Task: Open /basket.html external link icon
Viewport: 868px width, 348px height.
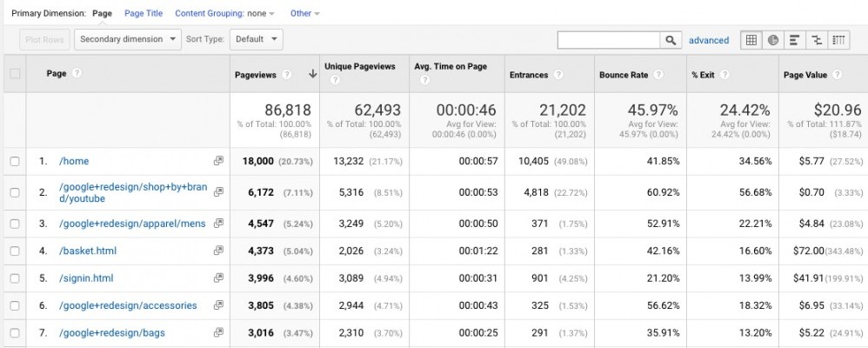Action: coord(218,251)
